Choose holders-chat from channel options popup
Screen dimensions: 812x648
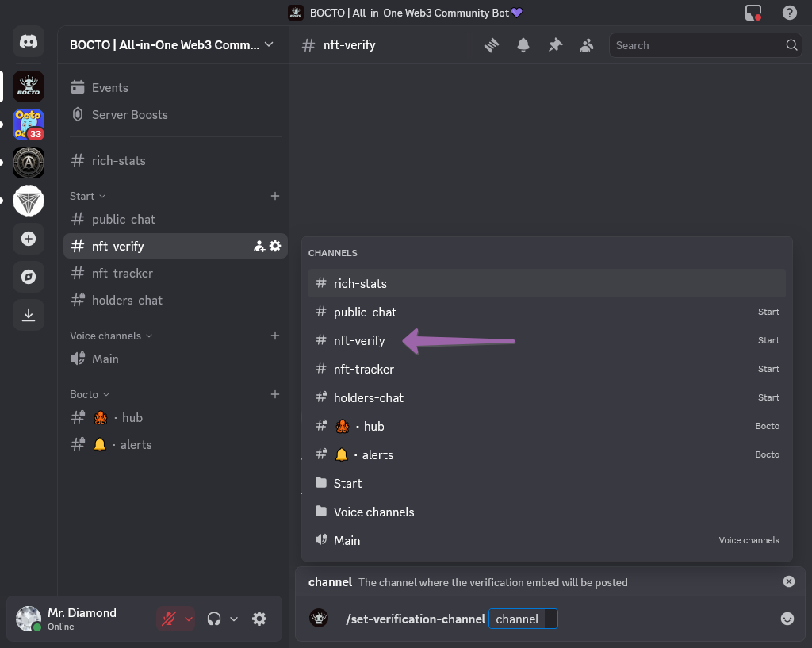(x=369, y=398)
